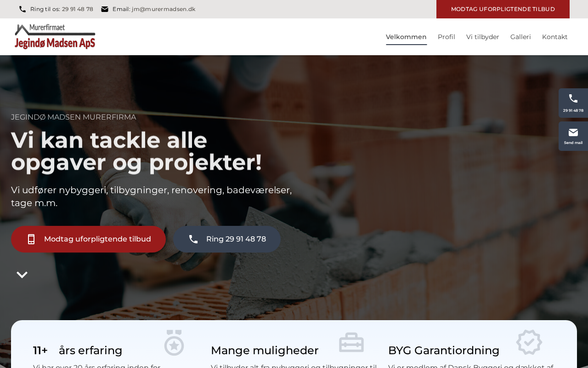The image size is (588, 368).
Task: Click the envelope icon beside Email
Action: tap(105, 9)
